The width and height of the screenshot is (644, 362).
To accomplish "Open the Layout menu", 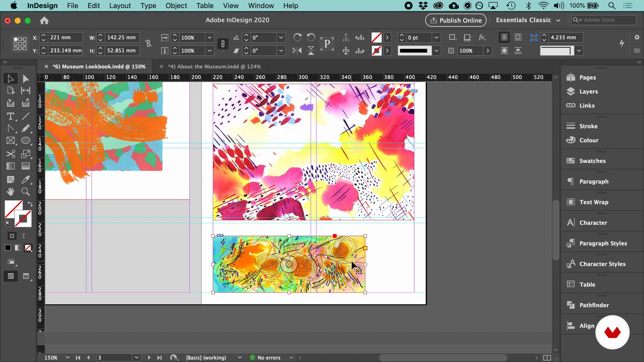I will point(120,6).
